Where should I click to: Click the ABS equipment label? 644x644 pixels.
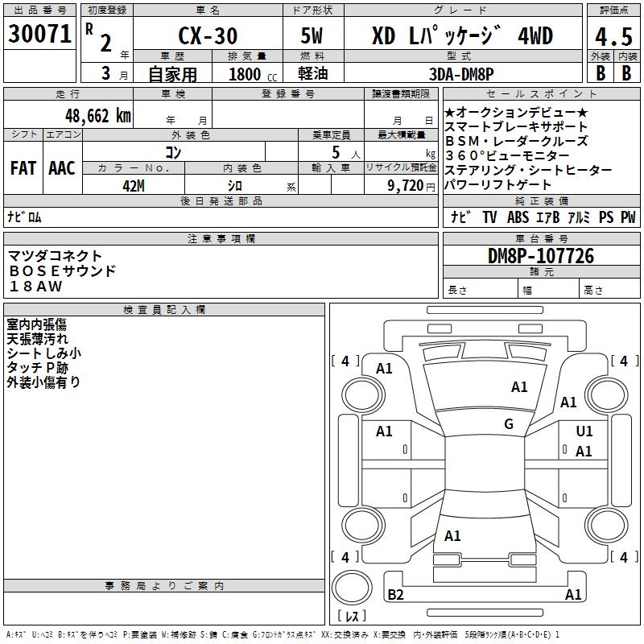pos(518,217)
